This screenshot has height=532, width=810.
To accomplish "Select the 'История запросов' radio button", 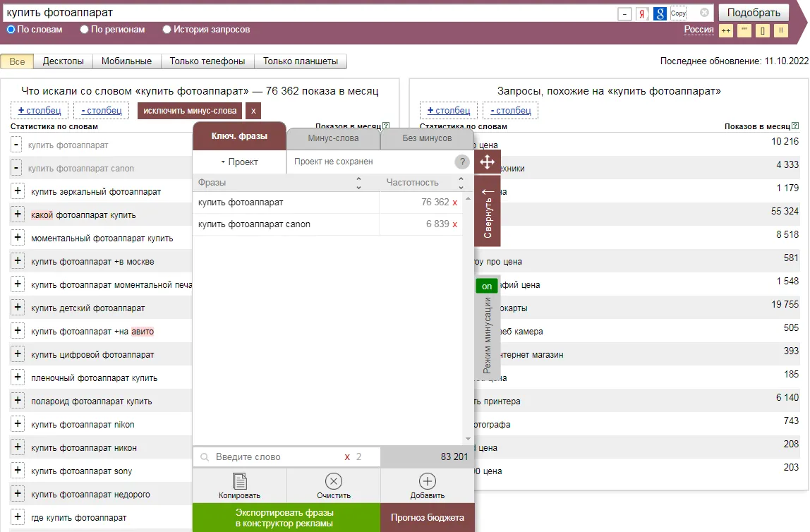I will pyautogui.click(x=167, y=30).
